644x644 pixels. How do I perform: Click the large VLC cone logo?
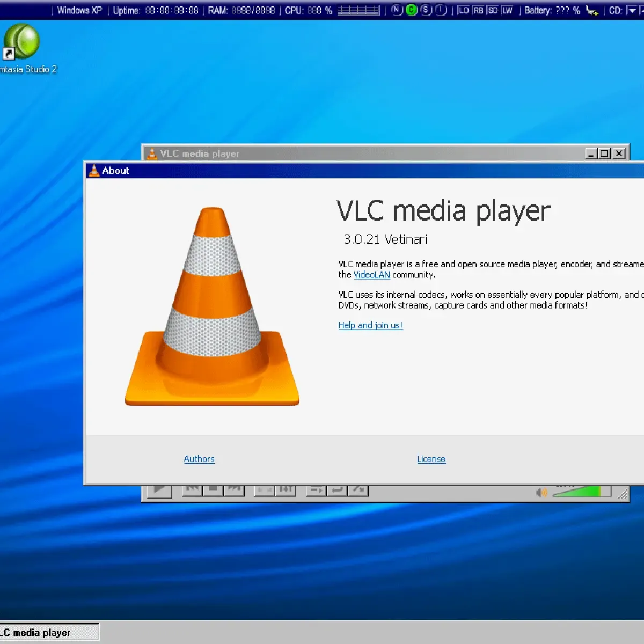click(x=213, y=306)
